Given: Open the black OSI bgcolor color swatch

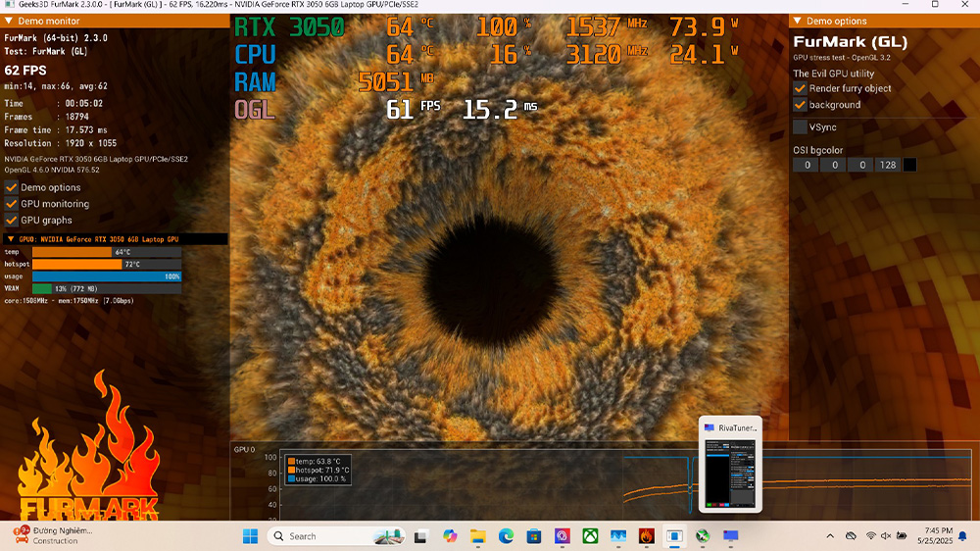Looking at the screenshot, I should [x=910, y=165].
